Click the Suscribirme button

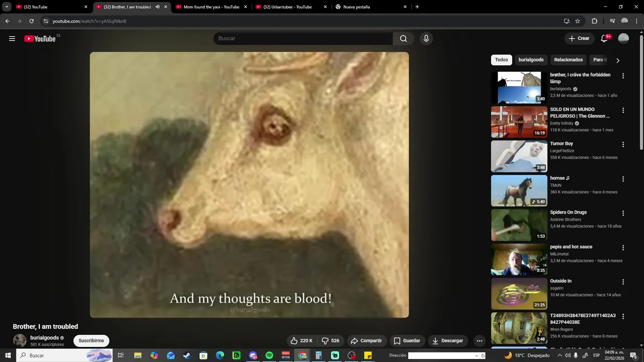(91, 341)
